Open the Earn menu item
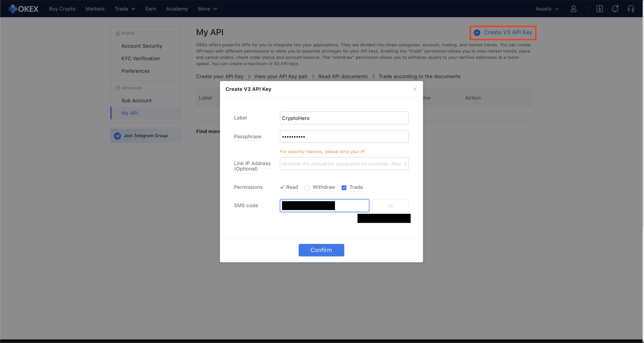The width and height of the screenshot is (644, 343). pos(150,9)
